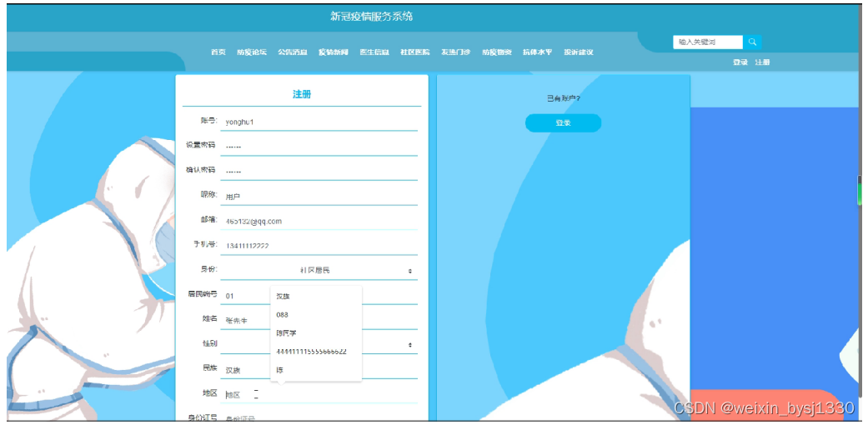
Task: Go to 发热门诊 in the navigation
Action: (x=455, y=52)
